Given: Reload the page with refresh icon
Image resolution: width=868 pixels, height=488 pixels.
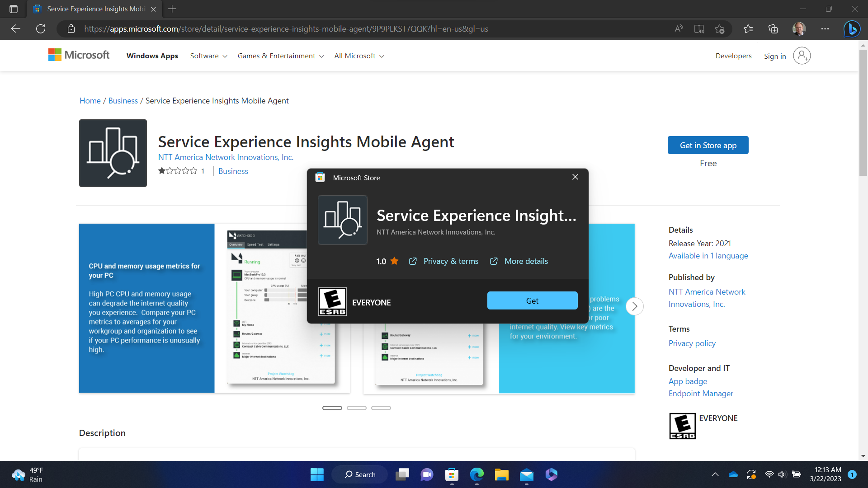Looking at the screenshot, I should point(41,29).
